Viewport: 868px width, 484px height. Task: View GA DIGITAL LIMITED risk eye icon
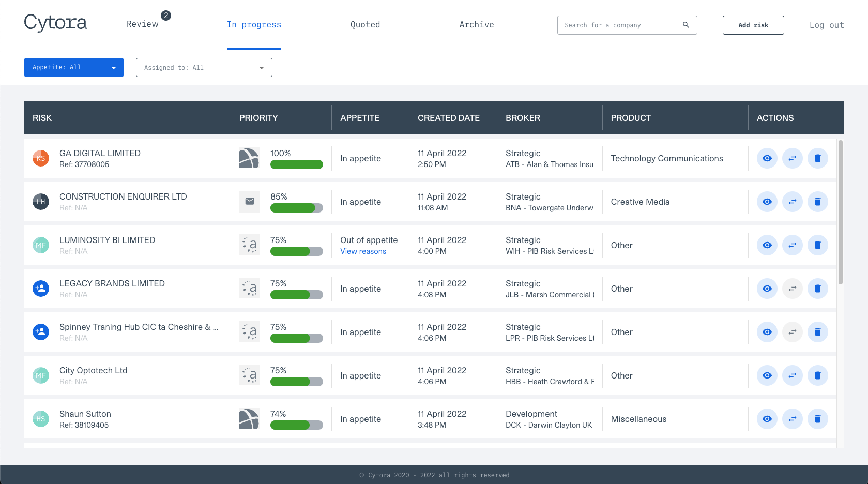click(767, 158)
